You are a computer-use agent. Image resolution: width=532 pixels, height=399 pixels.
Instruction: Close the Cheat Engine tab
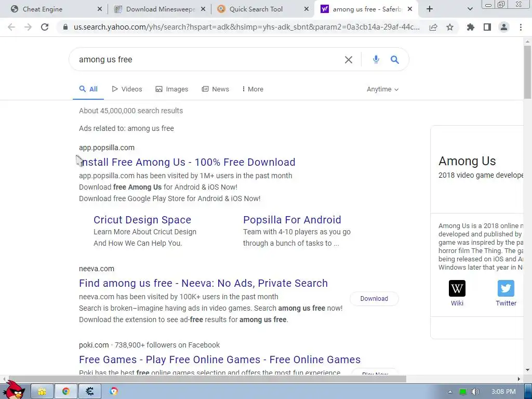(x=100, y=9)
